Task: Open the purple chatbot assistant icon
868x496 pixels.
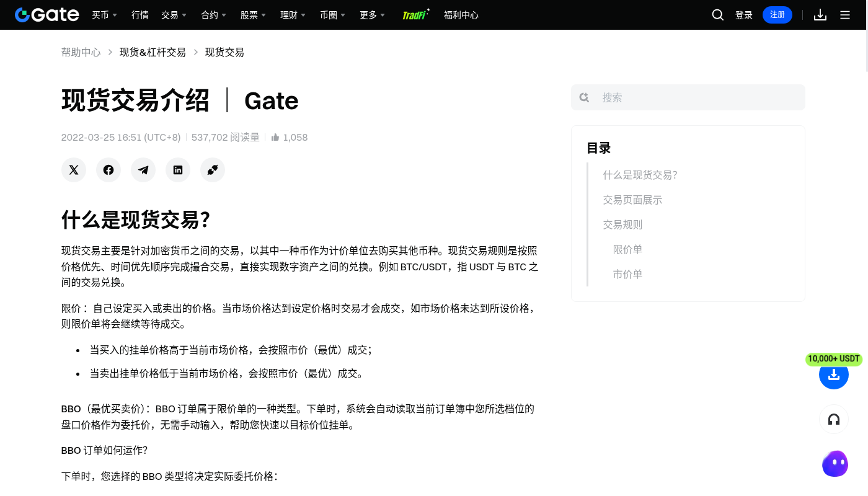Action: [835, 464]
